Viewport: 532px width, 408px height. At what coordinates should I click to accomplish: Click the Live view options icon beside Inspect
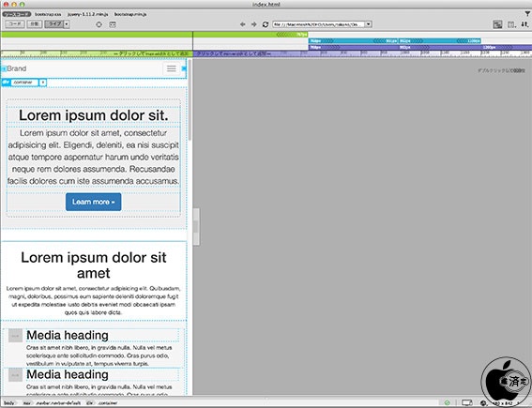click(113, 24)
